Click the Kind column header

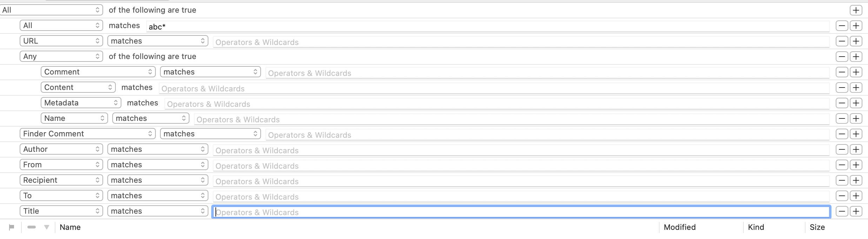[756, 227]
